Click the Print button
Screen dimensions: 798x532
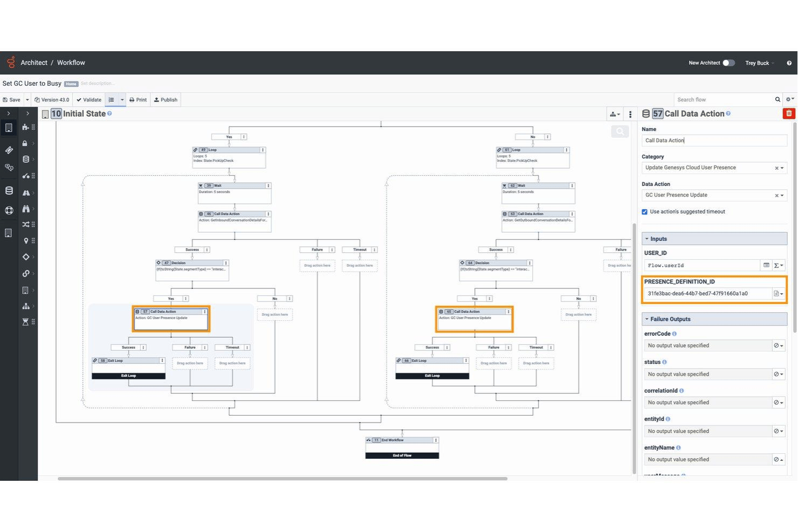[x=138, y=100]
